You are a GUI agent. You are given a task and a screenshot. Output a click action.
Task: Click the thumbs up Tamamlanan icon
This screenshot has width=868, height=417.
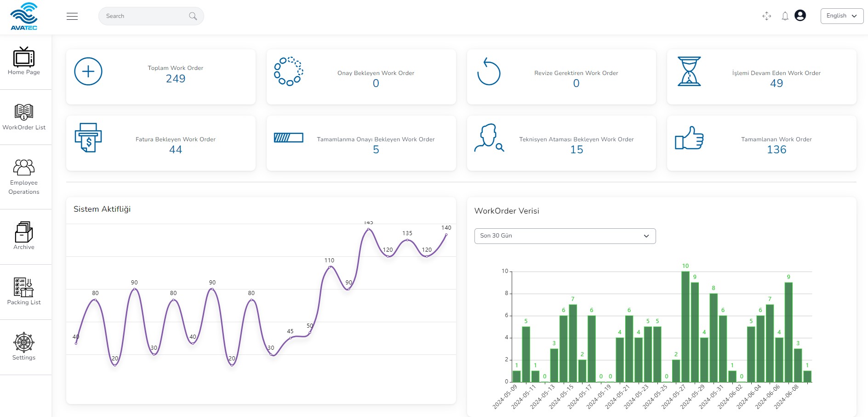[x=689, y=138]
